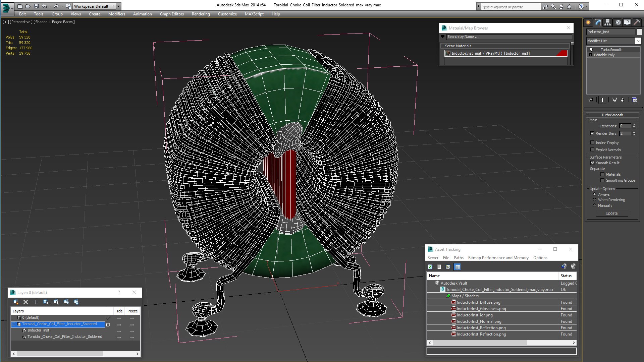
Task: Open the Paths menu in Asset Tracking
Action: 459,258
